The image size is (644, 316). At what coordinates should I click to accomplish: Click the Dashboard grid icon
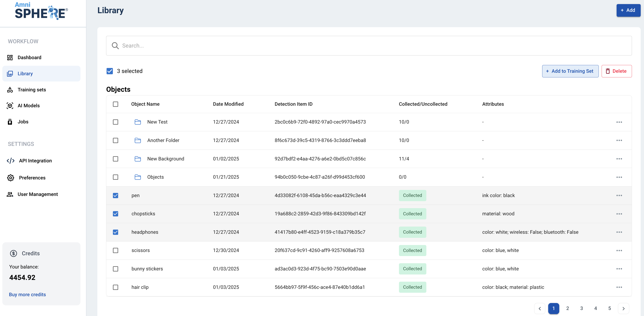tap(10, 58)
